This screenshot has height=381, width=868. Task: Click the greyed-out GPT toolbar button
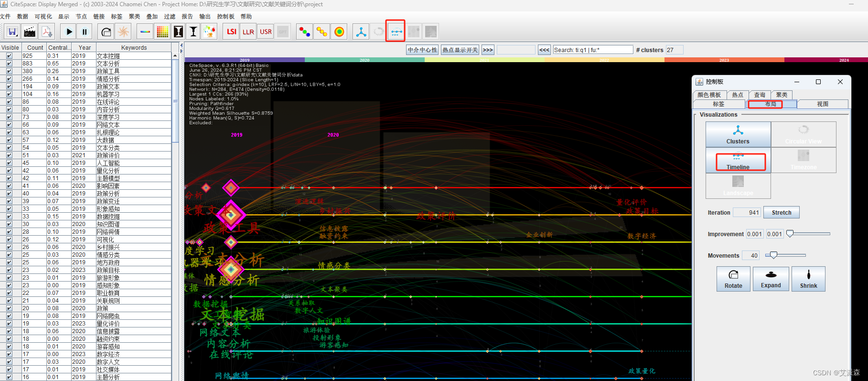pos(283,32)
